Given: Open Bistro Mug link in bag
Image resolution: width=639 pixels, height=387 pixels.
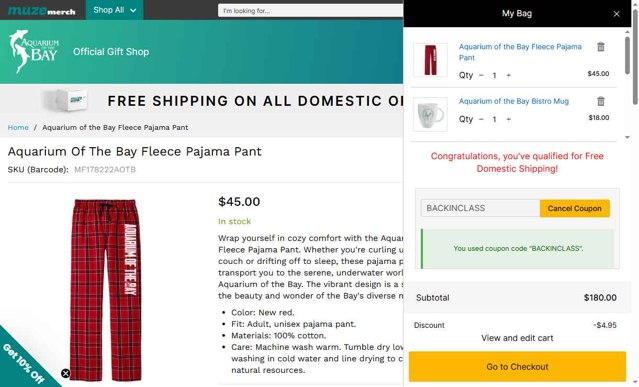Looking at the screenshot, I should [x=514, y=101].
